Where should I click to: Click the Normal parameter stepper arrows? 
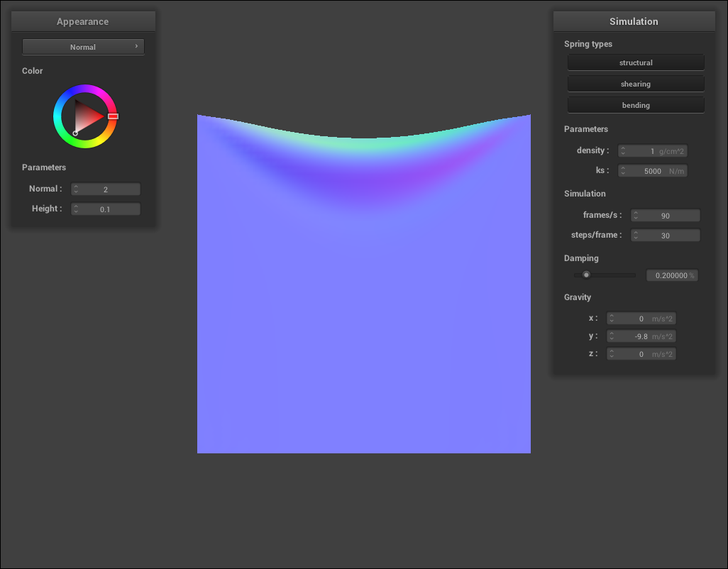[x=76, y=189]
